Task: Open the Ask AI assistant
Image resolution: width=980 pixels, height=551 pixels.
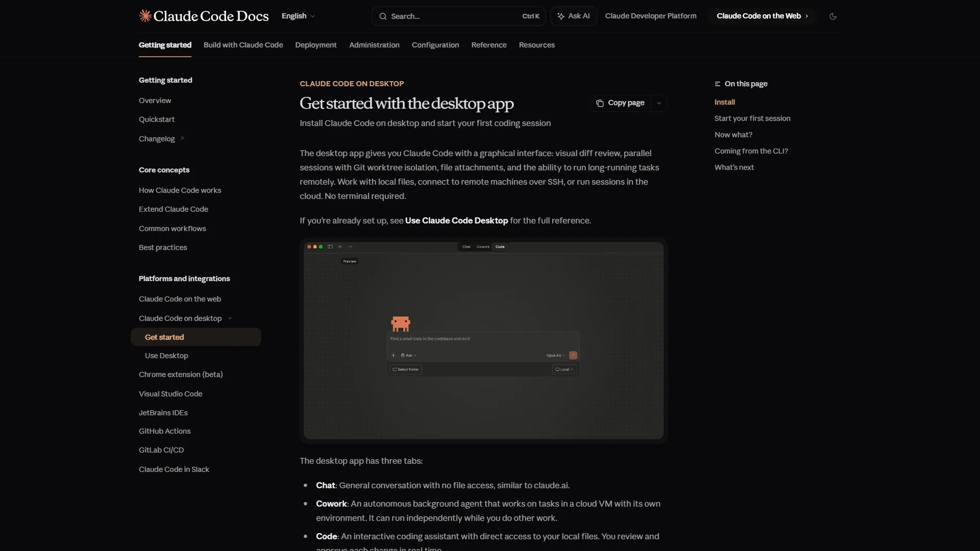Action: tap(574, 16)
